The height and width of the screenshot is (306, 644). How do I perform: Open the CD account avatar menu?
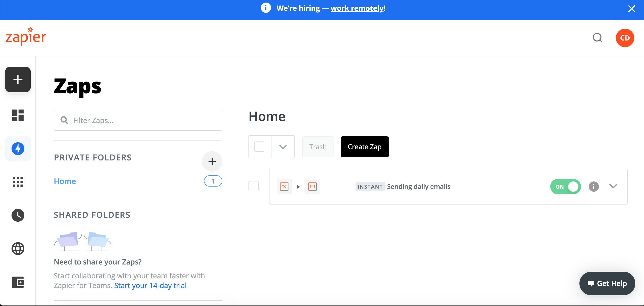(x=625, y=38)
